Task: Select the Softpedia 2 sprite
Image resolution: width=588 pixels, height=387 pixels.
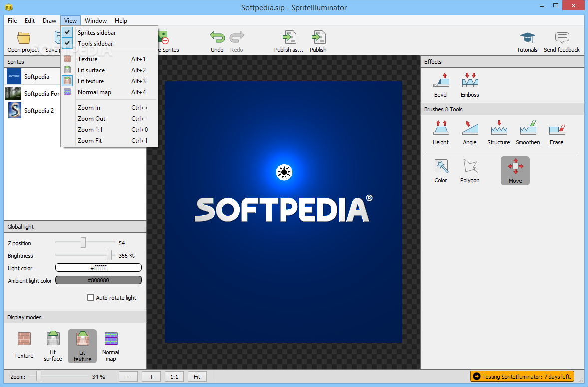Action: click(x=33, y=110)
